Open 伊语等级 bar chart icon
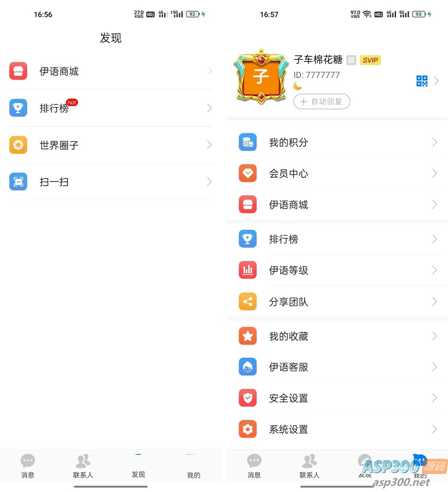The height and width of the screenshot is (492, 448). coord(247,270)
